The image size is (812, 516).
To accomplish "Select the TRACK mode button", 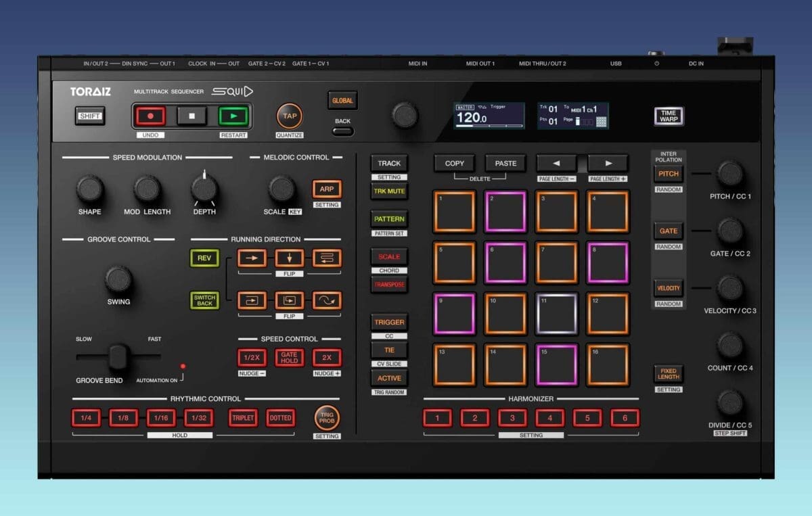I will point(389,163).
